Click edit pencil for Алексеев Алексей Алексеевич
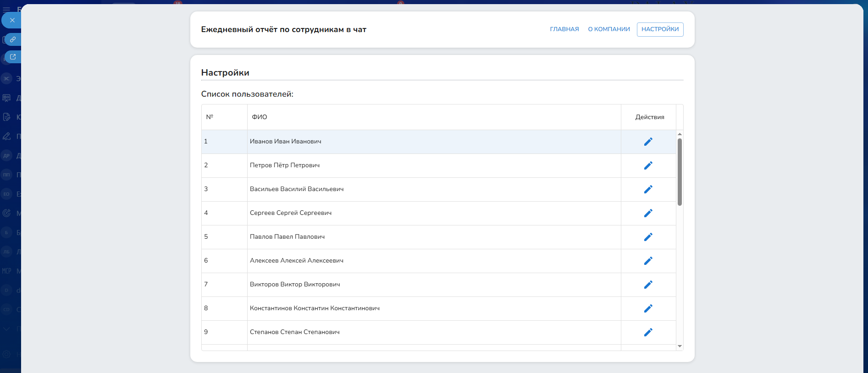 [648, 261]
